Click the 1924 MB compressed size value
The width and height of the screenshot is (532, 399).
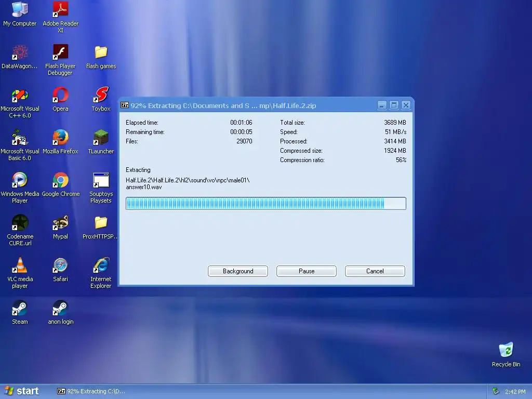[x=395, y=150]
